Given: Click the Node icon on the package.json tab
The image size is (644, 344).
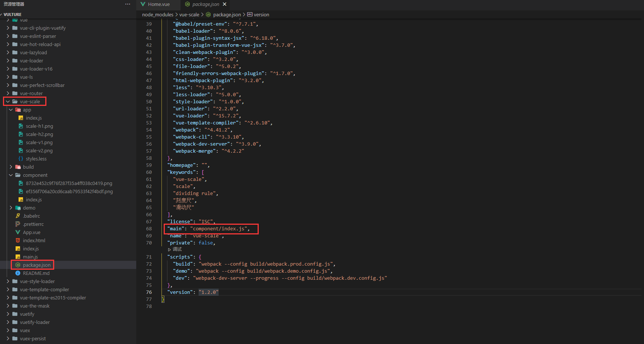Looking at the screenshot, I should click(x=187, y=4).
